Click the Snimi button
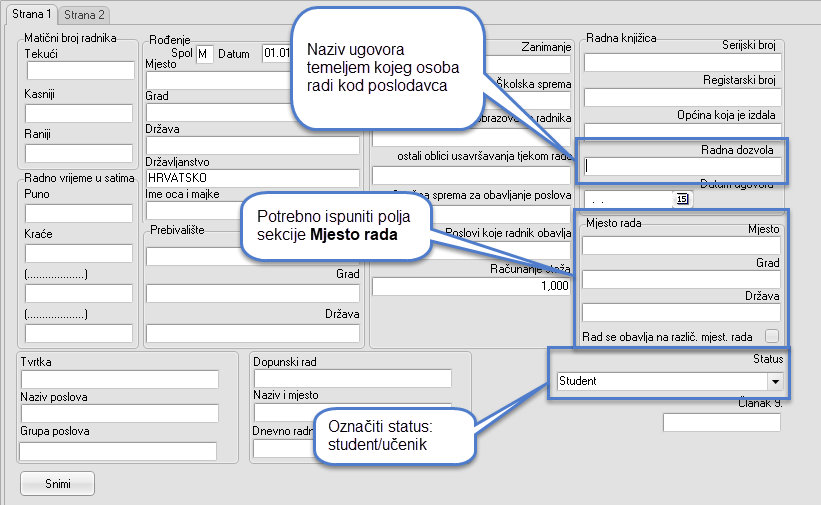Viewport: 821px width, 505px height. pyautogui.click(x=58, y=484)
